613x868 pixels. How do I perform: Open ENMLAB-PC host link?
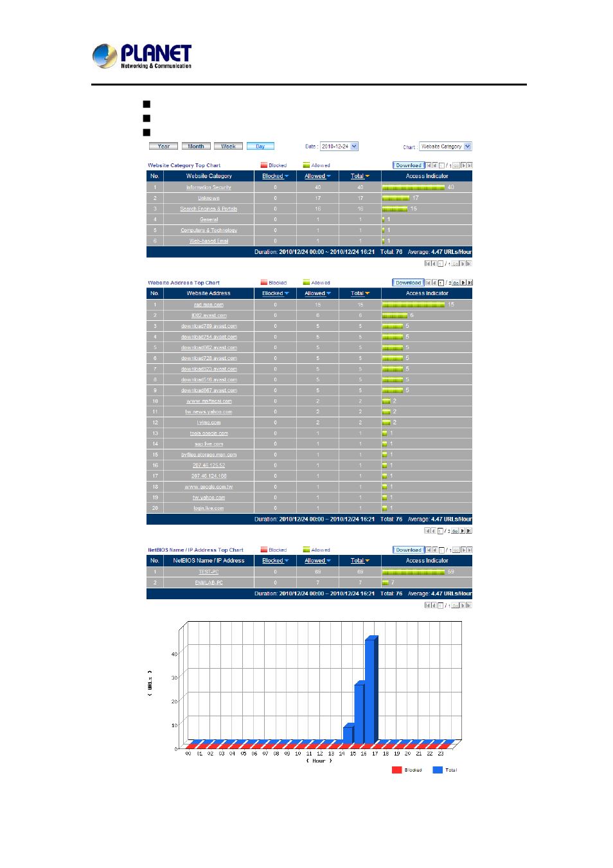209,583
